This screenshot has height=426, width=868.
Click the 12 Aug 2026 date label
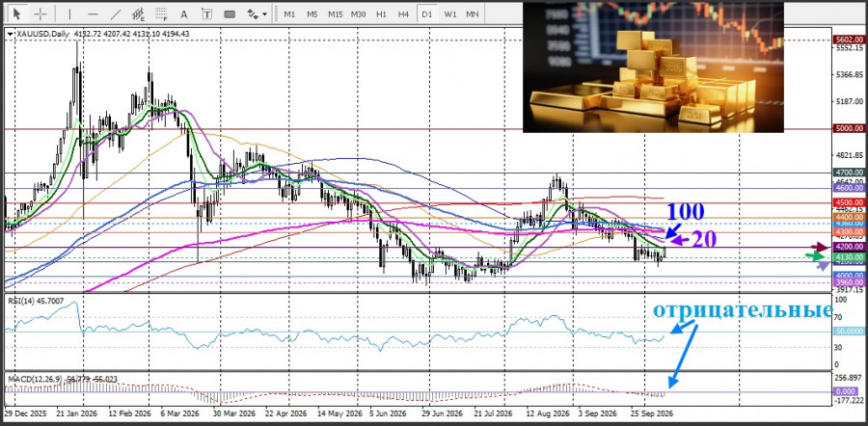[548, 413]
